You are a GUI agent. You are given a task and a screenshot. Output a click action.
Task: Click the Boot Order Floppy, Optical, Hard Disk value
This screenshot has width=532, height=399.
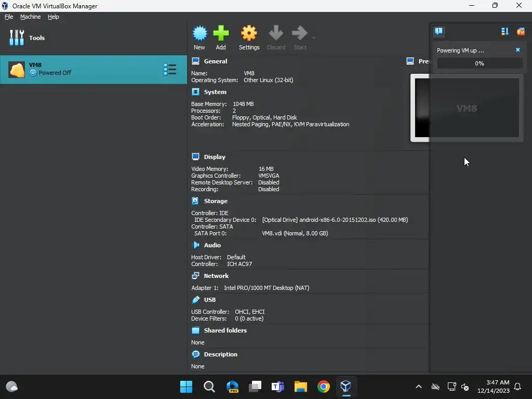pos(264,118)
